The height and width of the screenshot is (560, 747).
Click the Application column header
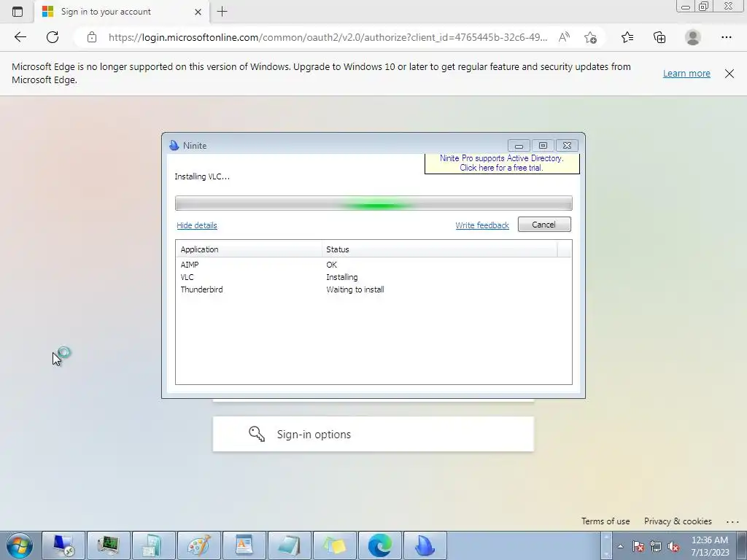pyautogui.click(x=249, y=249)
